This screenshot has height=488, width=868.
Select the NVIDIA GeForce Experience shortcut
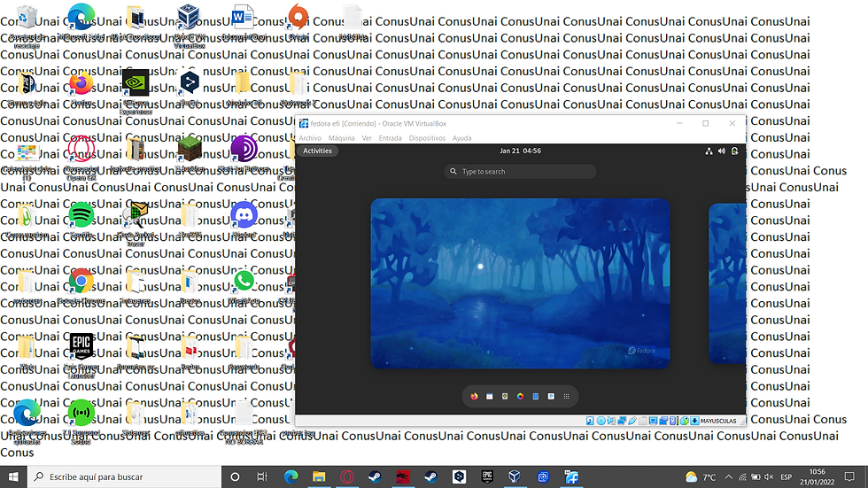tap(136, 90)
